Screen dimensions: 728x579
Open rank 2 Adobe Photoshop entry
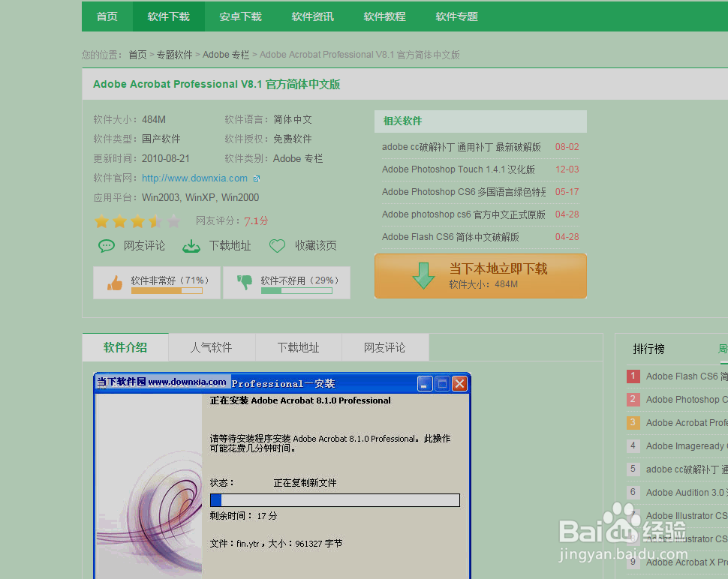687,400
